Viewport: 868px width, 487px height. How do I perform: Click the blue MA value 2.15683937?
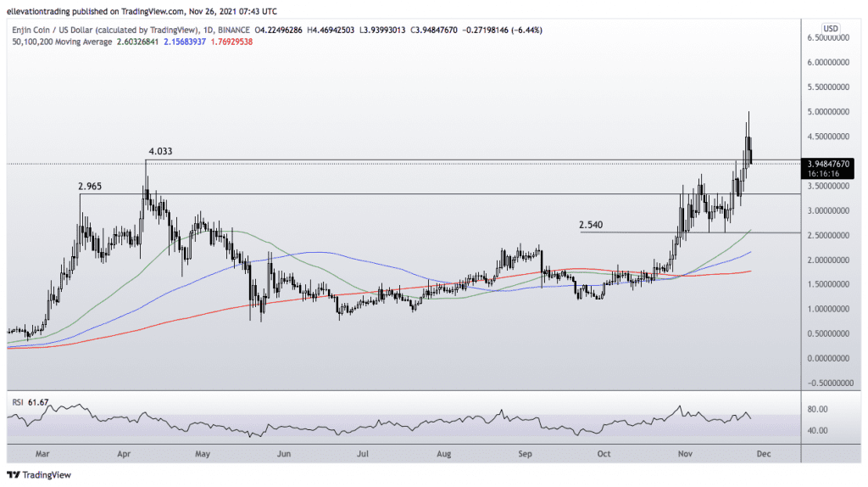[185, 42]
